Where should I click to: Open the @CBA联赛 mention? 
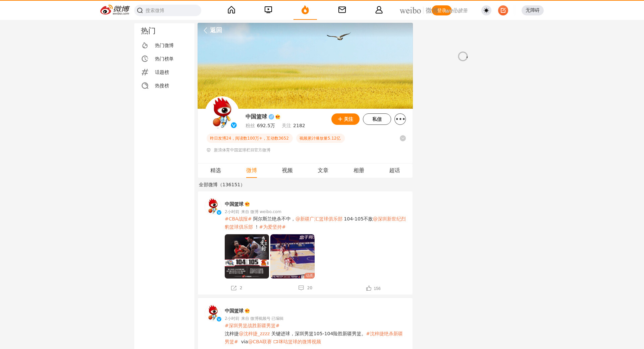pos(260,342)
